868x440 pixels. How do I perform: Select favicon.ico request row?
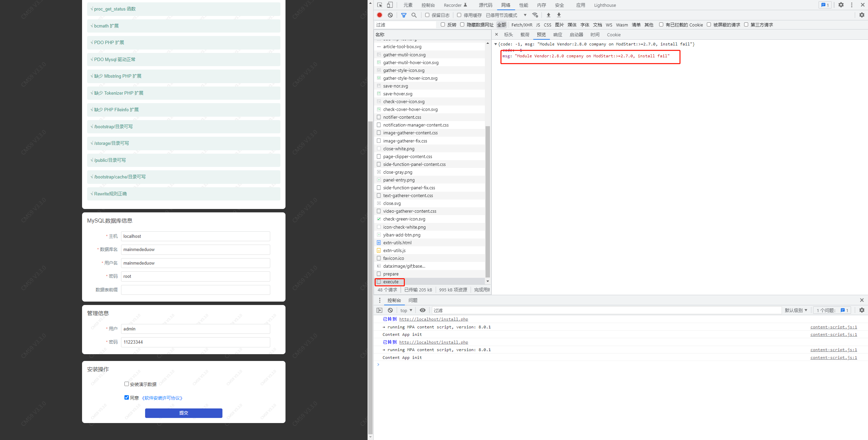(430, 258)
